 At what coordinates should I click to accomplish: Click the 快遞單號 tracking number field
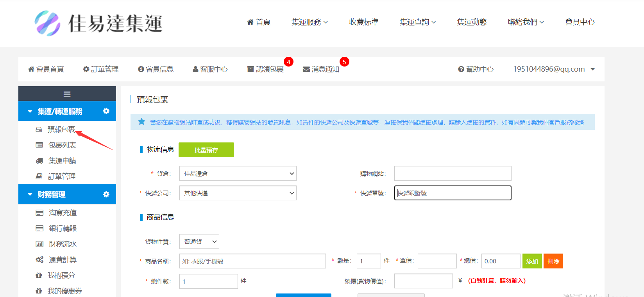(x=453, y=193)
